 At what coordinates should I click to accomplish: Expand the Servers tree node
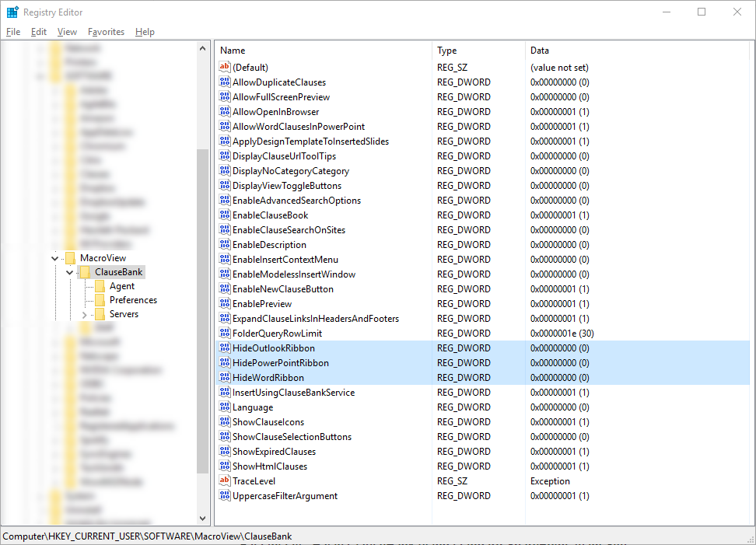point(84,314)
